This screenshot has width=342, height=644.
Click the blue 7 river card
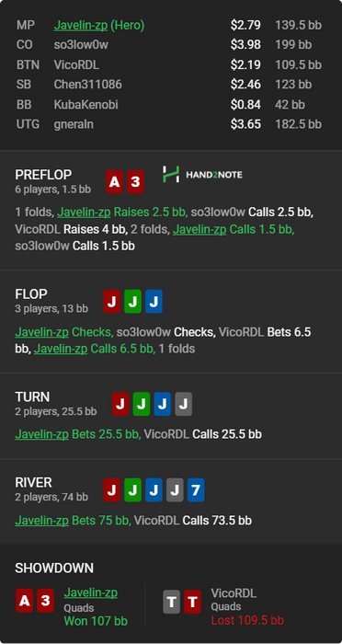pos(196,490)
